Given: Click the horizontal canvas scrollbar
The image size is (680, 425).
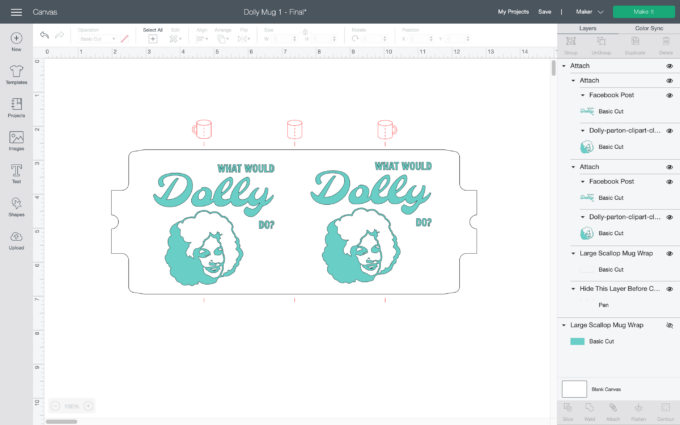Looking at the screenshot, I should [x=62, y=422].
